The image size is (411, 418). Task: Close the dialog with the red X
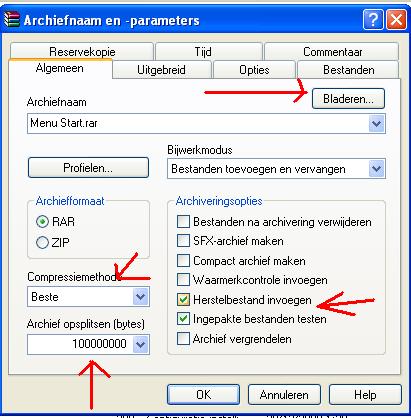pos(396,20)
